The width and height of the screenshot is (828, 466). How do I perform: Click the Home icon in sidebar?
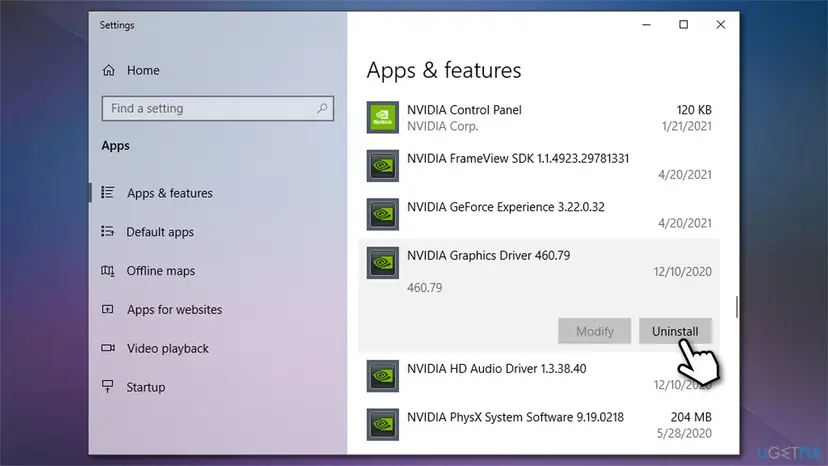[109, 70]
